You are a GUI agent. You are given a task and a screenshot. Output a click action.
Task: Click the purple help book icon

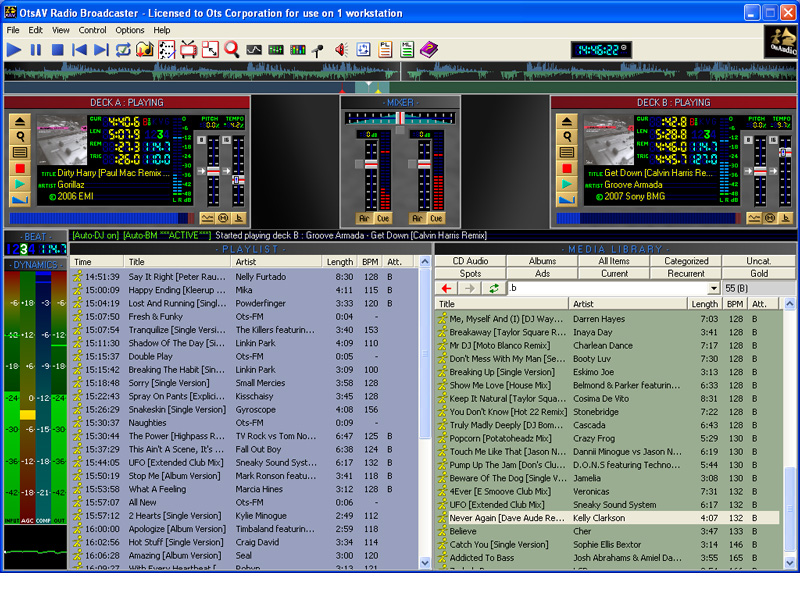428,49
